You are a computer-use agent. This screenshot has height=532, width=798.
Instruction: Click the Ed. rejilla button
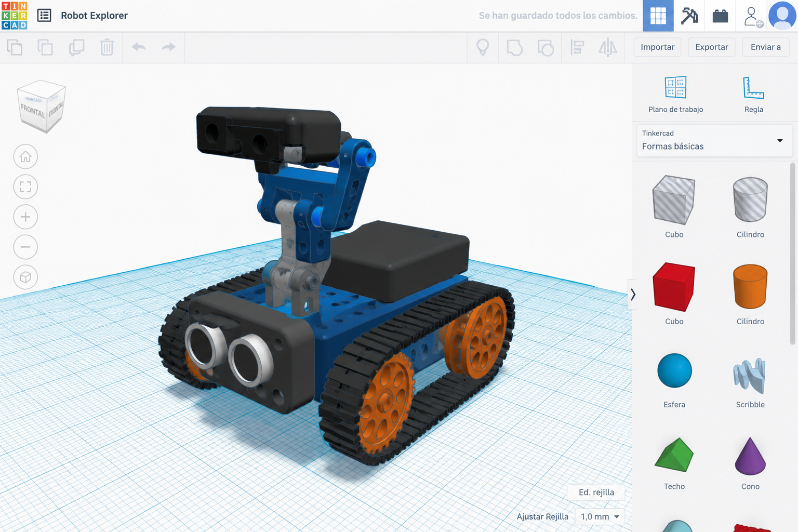click(596, 492)
